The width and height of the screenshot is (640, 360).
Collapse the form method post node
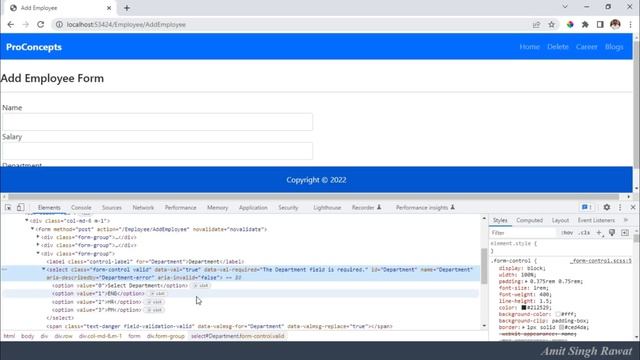tap(33, 229)
